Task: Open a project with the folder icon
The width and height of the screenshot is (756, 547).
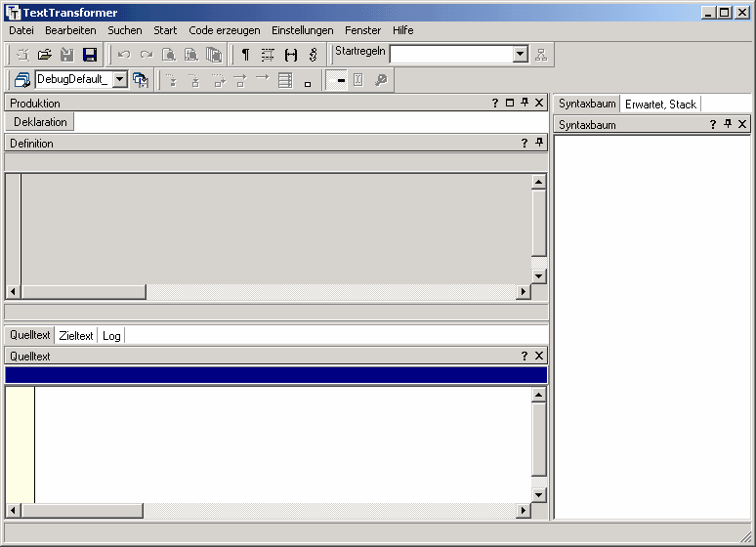Action: coord(44,55)
